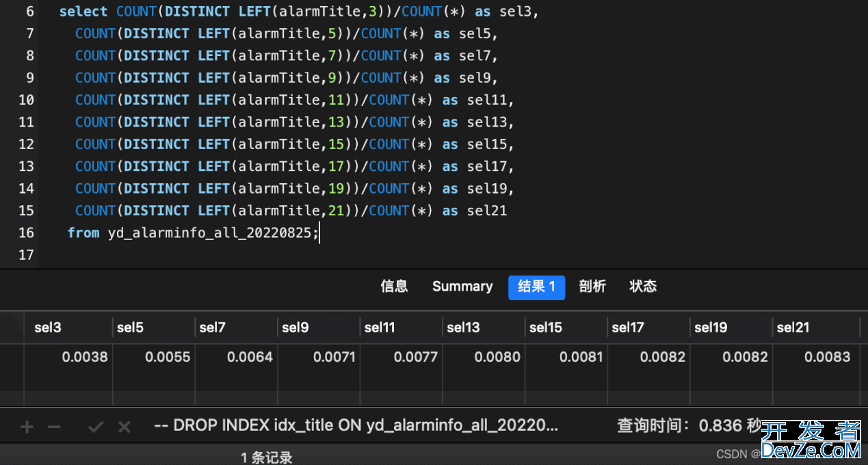Click line number 16 in the gutter
Viewport: 868px width, 465px height.
[26, 232]
